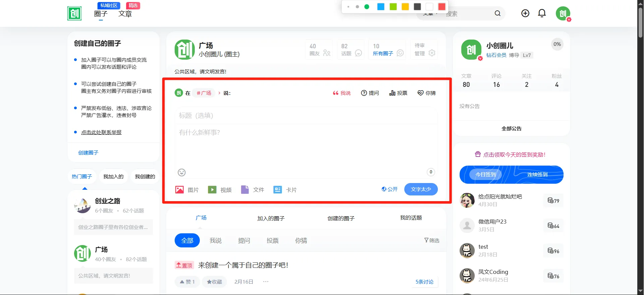Click the plus create icon in header
Screen dimensions: 644x295
(x=525, y=13)
